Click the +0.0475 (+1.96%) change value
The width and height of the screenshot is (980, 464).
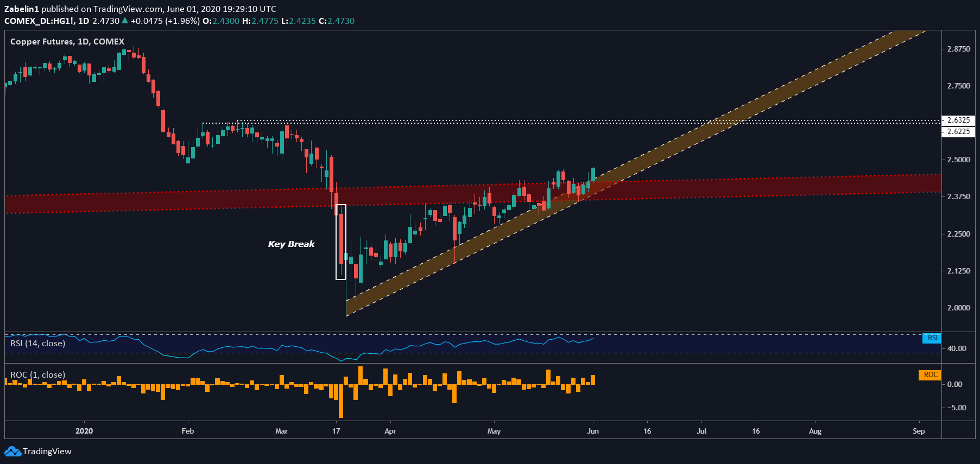[165, 21]
